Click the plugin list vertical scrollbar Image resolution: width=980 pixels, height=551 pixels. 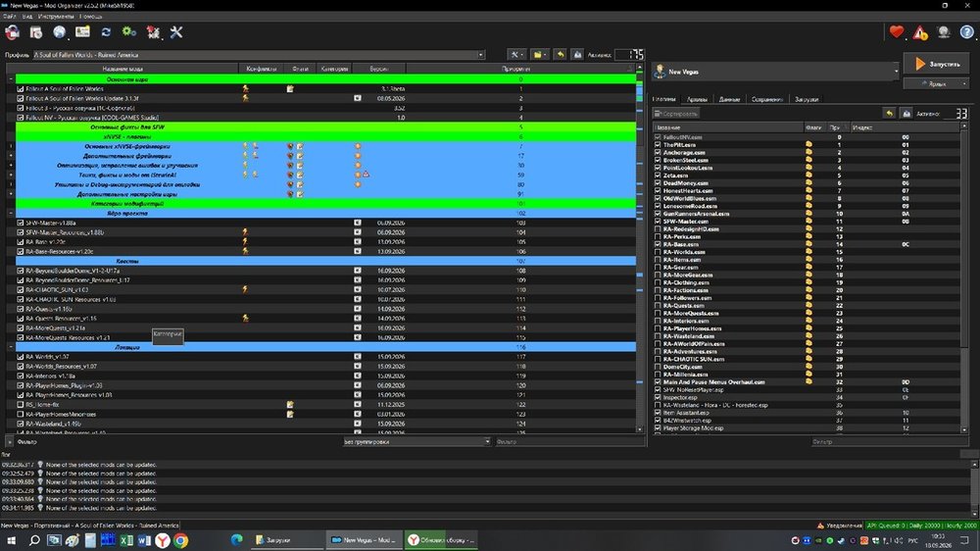(964, 277)
